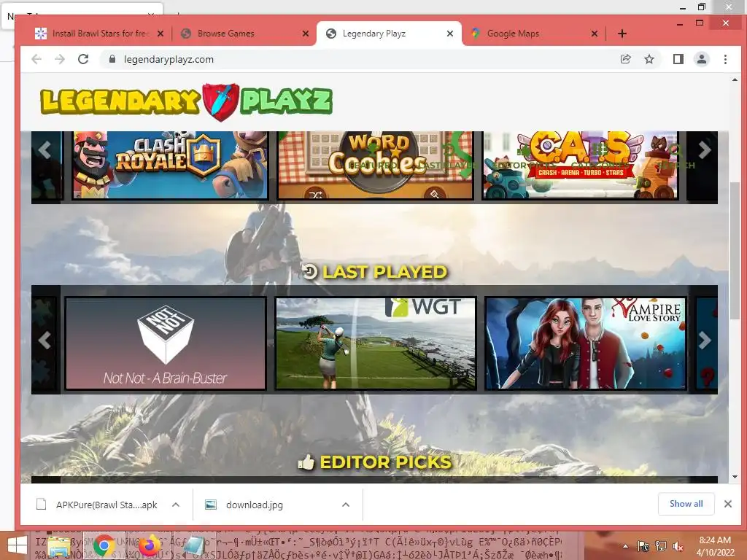The width and height of the screenshot is (747, 560).
Task: Click the muted volume tray icon
Action: 678,546
